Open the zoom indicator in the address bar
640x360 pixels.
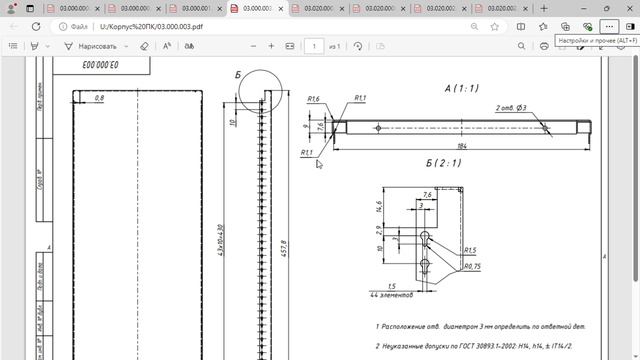pos(474,27)
